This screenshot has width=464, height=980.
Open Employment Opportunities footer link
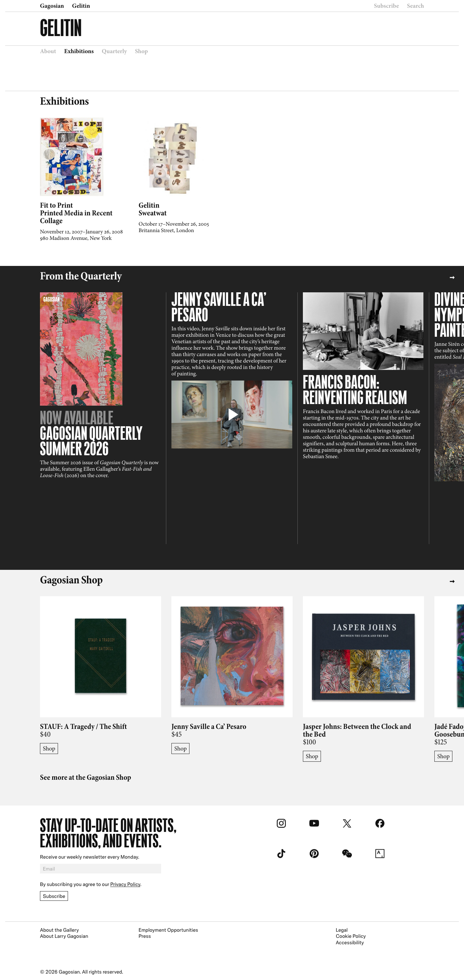(x=168, y=930)
